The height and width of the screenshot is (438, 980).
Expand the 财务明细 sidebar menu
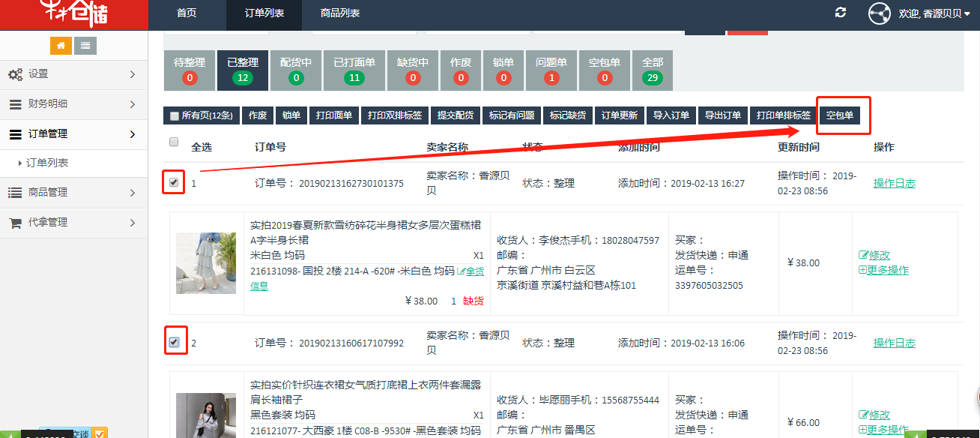tap(73, 104)
